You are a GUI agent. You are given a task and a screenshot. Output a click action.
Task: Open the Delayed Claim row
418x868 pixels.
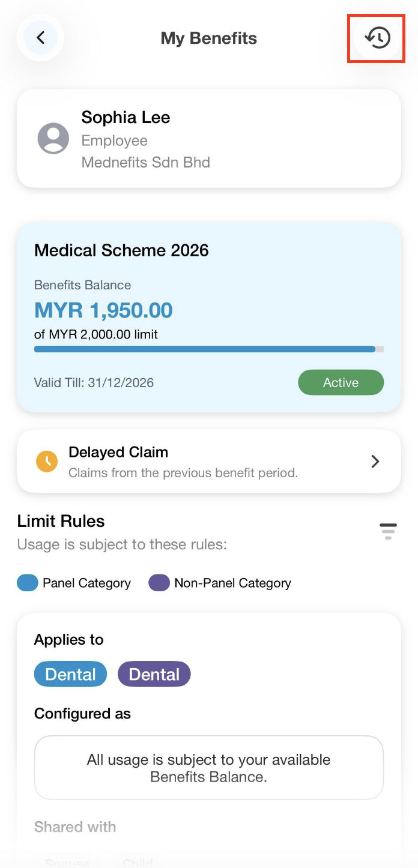204,461
